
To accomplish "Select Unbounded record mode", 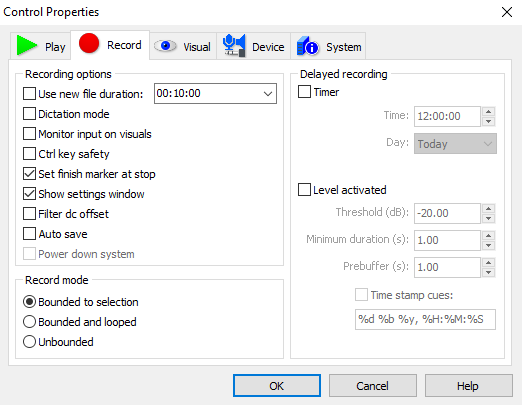I will pyautogui.click(x=29, y=342).
